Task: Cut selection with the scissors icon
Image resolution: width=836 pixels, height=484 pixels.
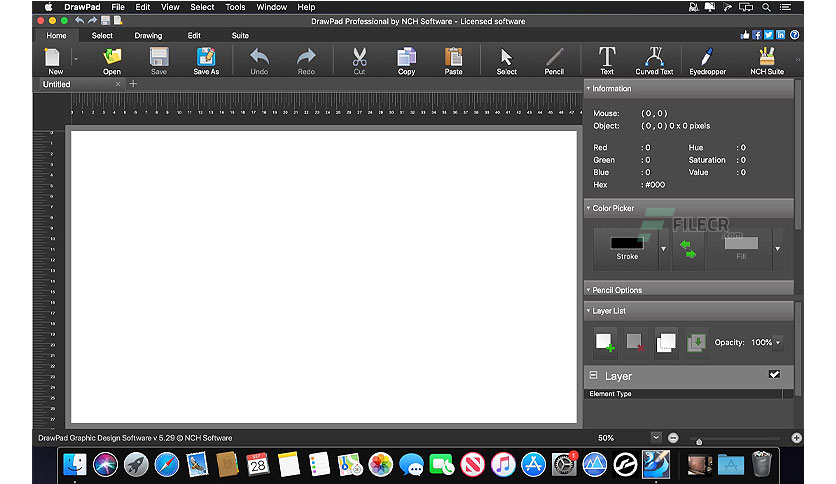Action: pos(359,61)
